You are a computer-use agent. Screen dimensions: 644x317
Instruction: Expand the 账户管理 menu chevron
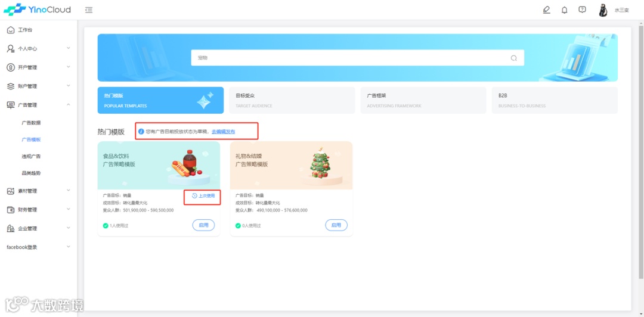click(x=69, y=86)
